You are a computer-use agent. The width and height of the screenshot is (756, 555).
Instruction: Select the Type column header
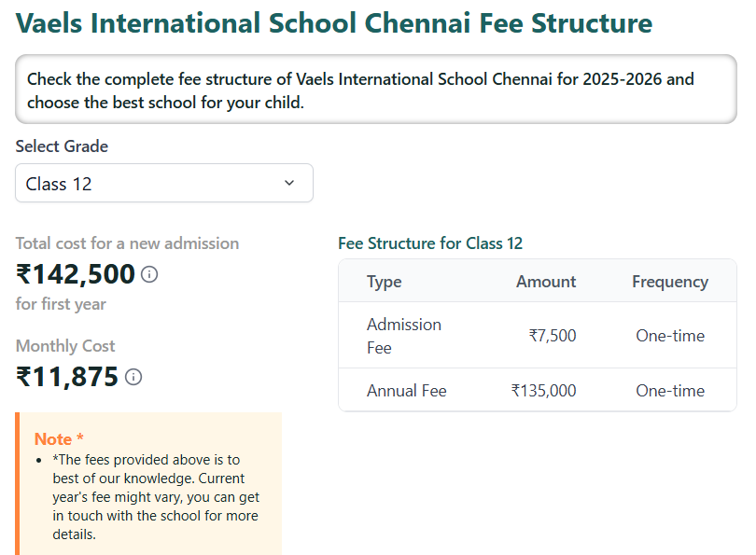point(384,281)
